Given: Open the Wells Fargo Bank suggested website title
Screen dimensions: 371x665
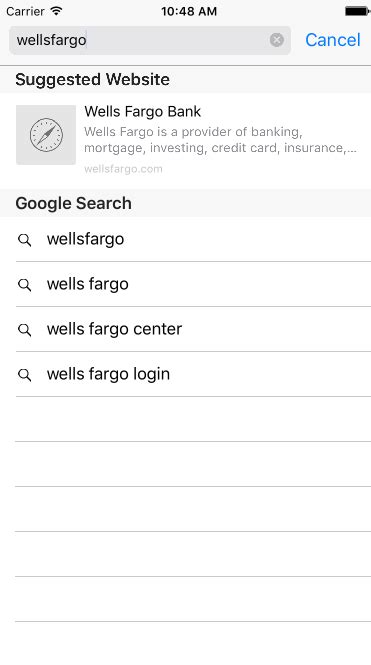Looking at the screenshot, I should click(x=142, y=112).
